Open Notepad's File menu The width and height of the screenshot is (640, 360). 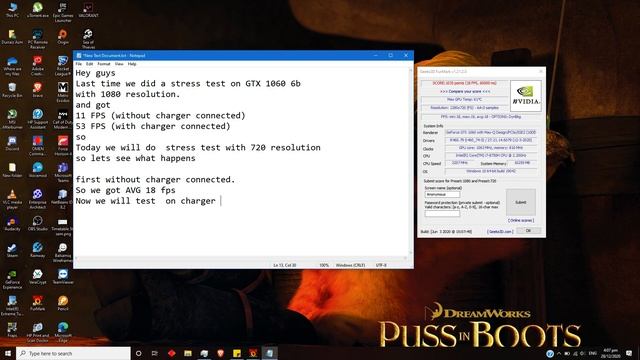coord(79,64)
